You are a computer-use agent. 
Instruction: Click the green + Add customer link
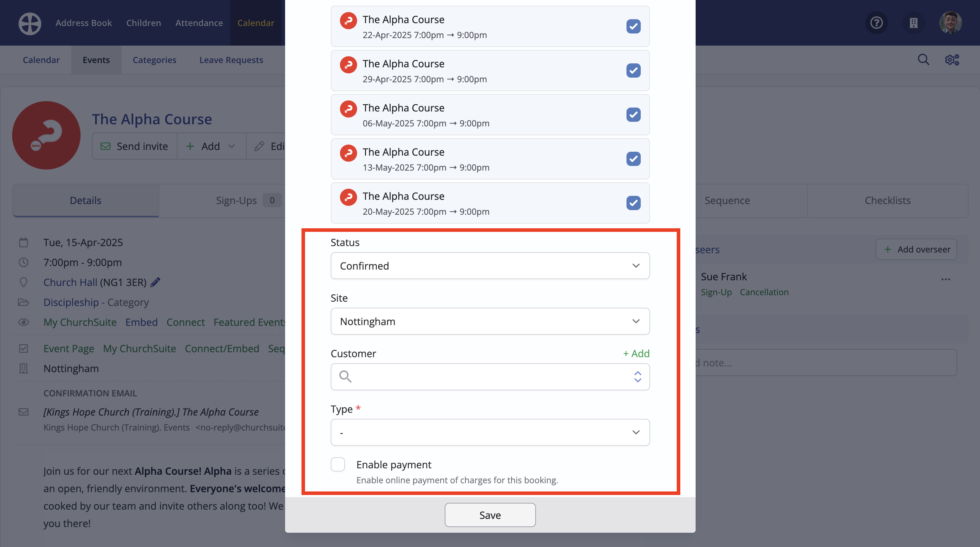636,354
